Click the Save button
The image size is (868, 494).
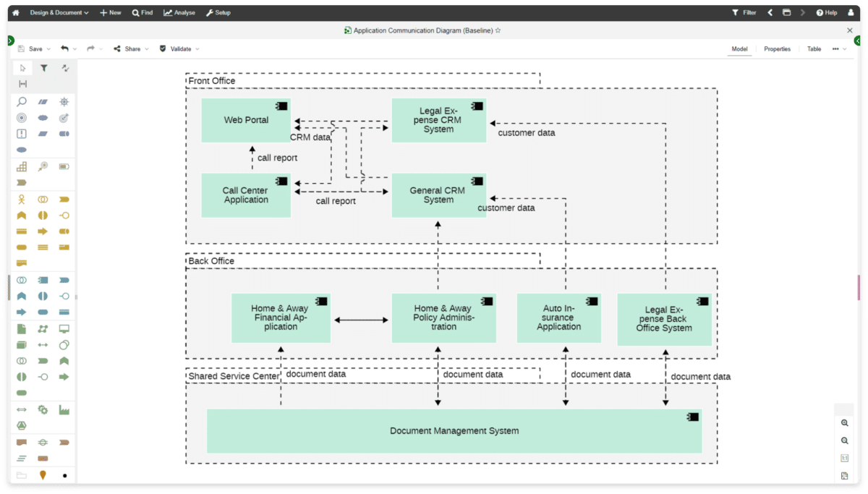point(30,49)
